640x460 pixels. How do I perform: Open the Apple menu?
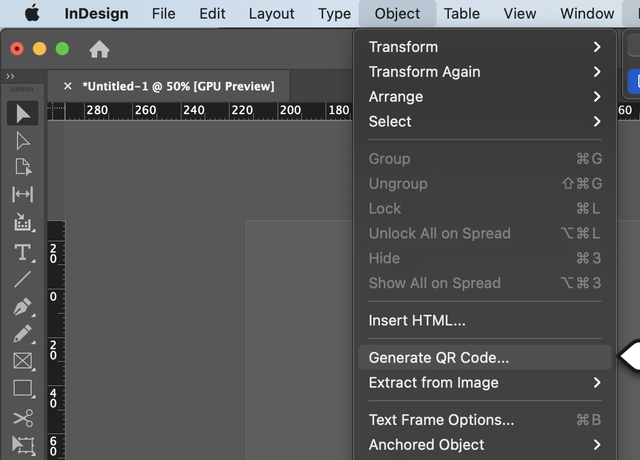(32, 13)
